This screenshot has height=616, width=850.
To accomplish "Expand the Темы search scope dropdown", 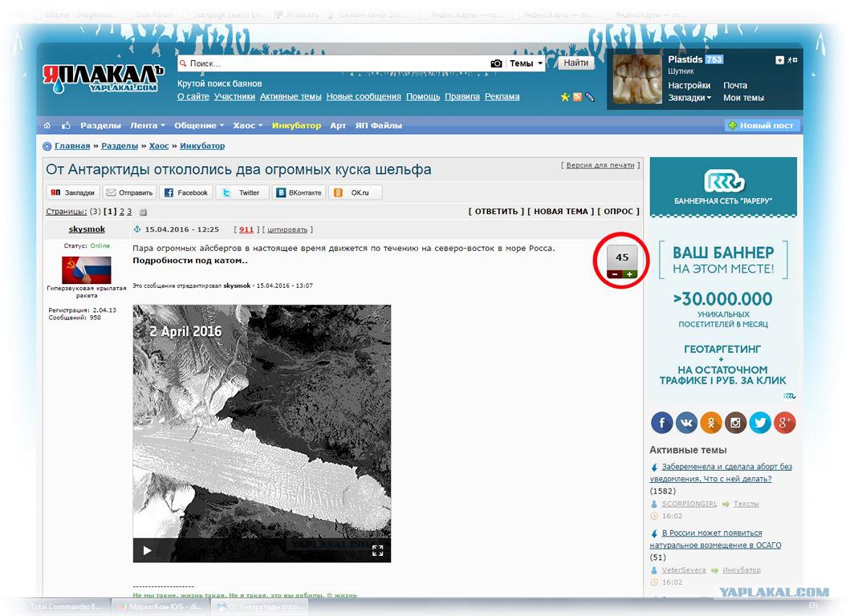I will pos(526,63).
